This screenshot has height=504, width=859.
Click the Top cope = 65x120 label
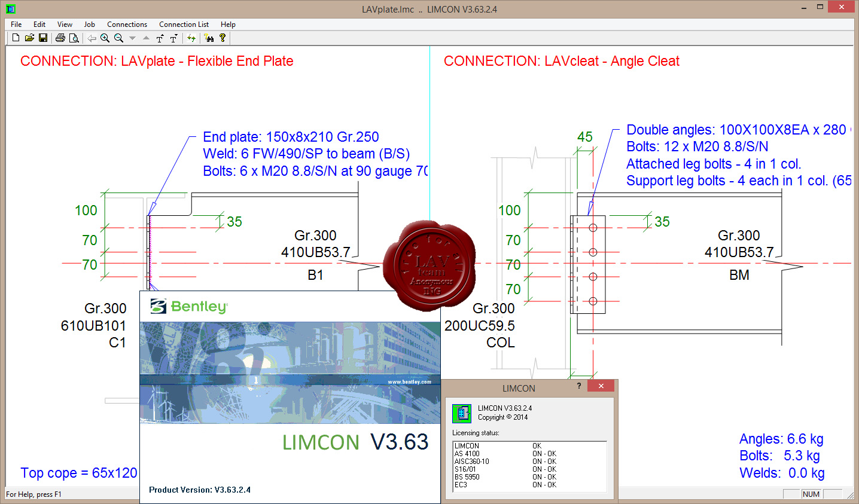(79, 473)
